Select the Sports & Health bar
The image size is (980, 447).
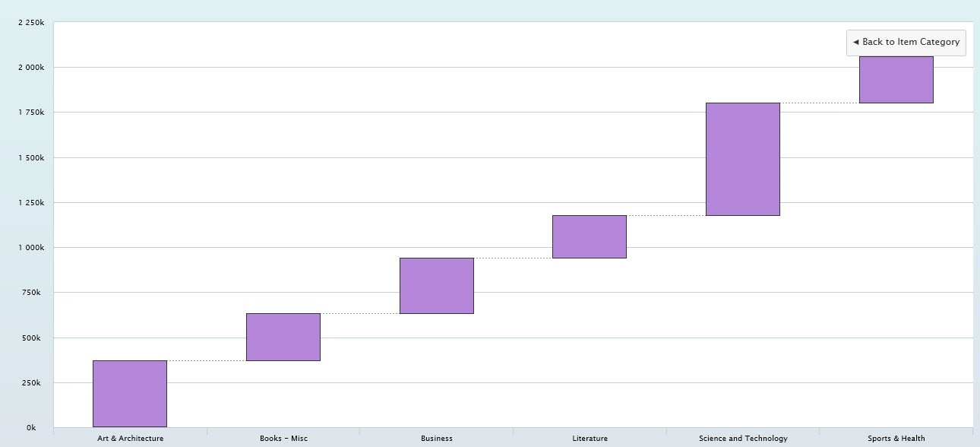click(x=896, y=80)
